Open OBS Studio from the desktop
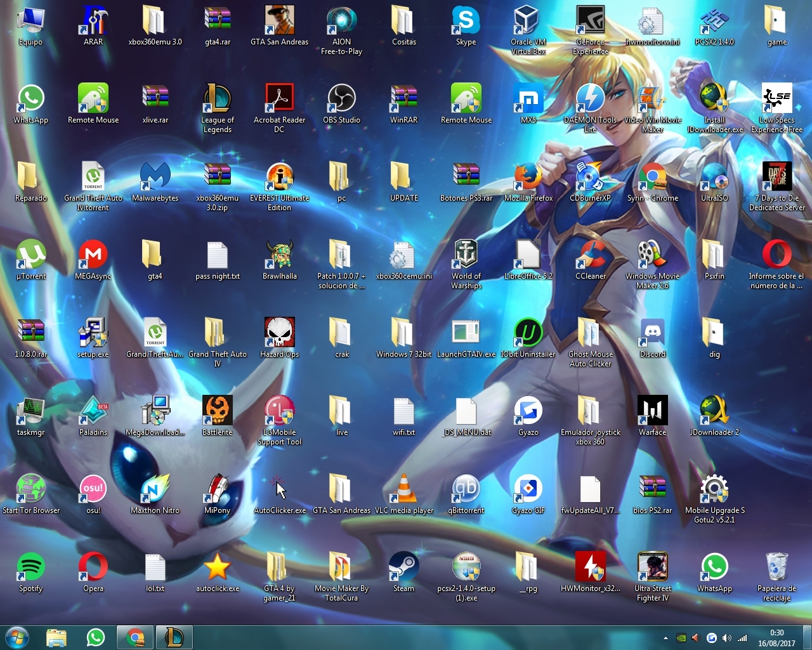Image resolution: width=812 pixels, height=650 pixels. (341, 98)
